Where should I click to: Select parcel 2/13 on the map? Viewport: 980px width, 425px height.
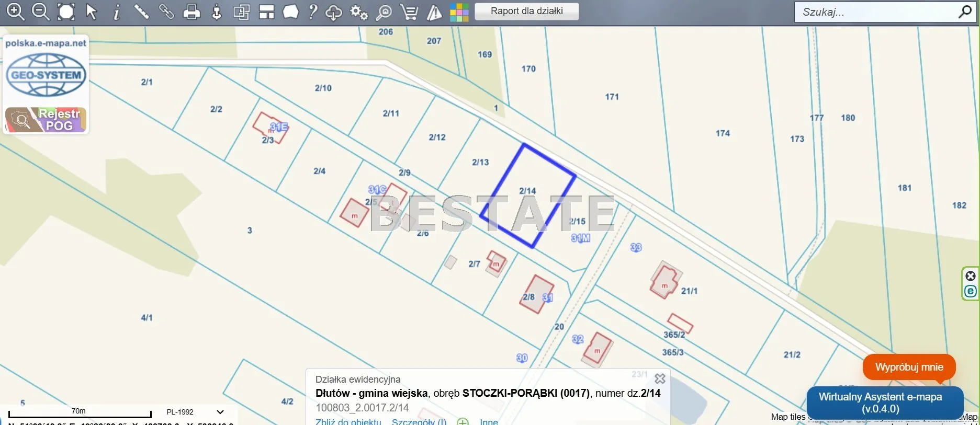pyautogui.click(x=480, y=162)
